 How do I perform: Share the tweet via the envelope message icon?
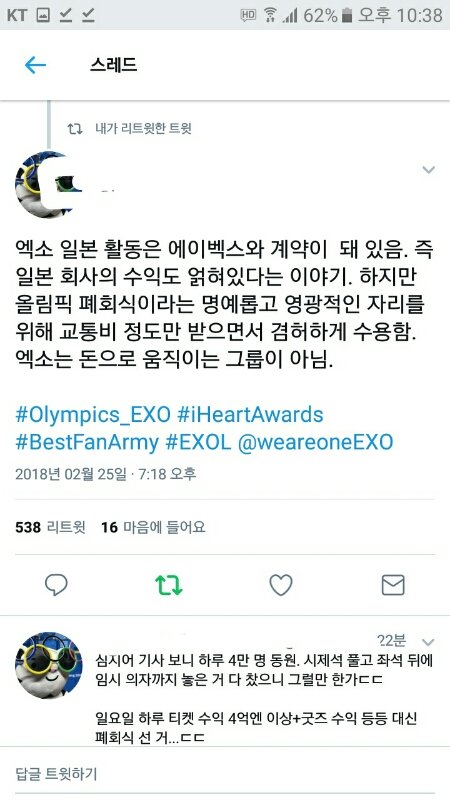[393, 585]
